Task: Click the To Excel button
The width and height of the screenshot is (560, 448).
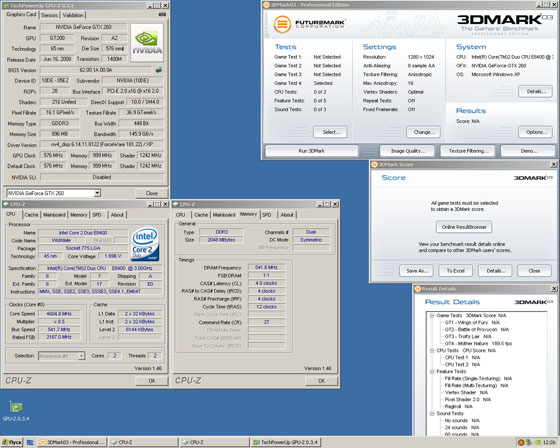Action: tap(455, 270)
